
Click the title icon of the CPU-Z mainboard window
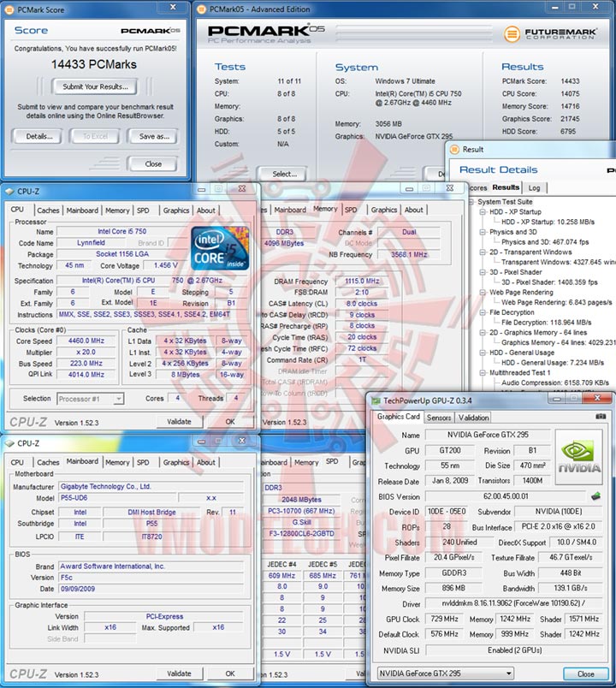[9, 443]
